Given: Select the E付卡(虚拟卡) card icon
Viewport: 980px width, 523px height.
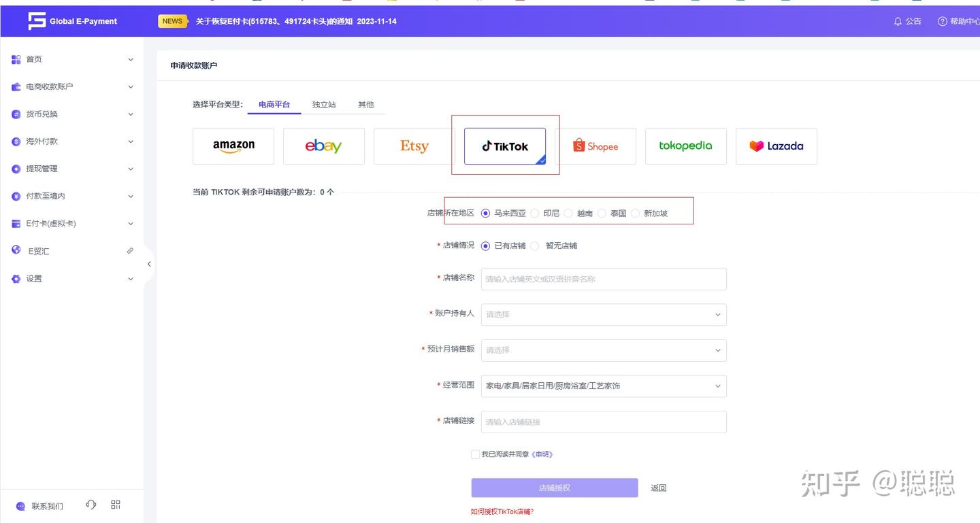Looking at the screenshot, I should point(16,223).
